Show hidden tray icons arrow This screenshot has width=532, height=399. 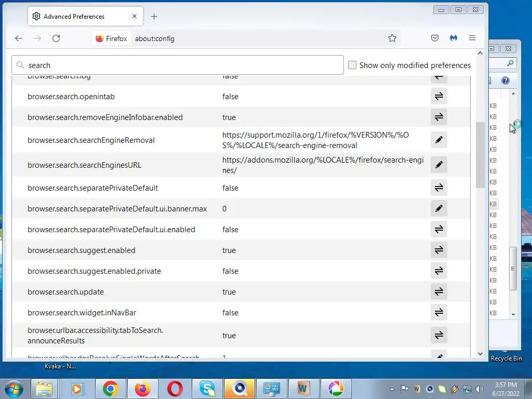pyautogui.click(x=392, y=389)
